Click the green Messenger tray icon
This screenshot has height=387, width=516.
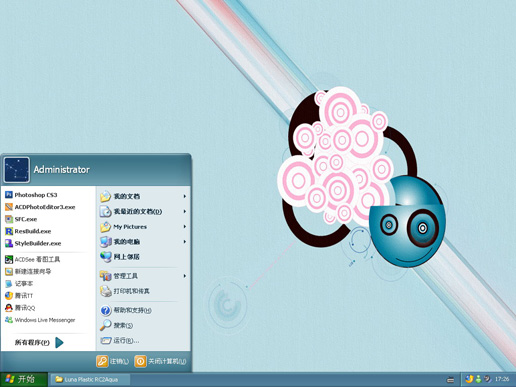[478, 379]
